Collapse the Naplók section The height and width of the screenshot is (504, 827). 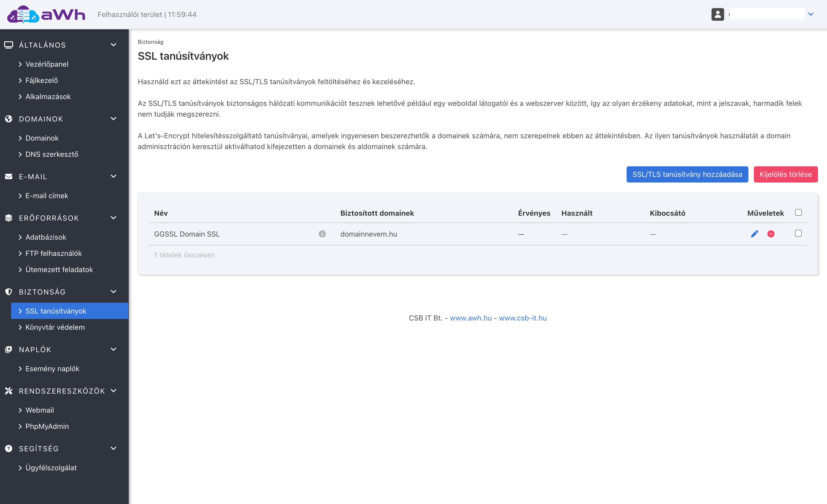point(113,349)
